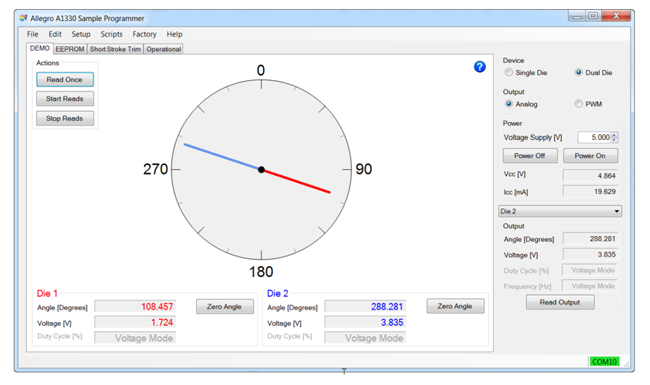Switch to the Operational tab
This screenshot has width=650, height=385.
(164, 49)
